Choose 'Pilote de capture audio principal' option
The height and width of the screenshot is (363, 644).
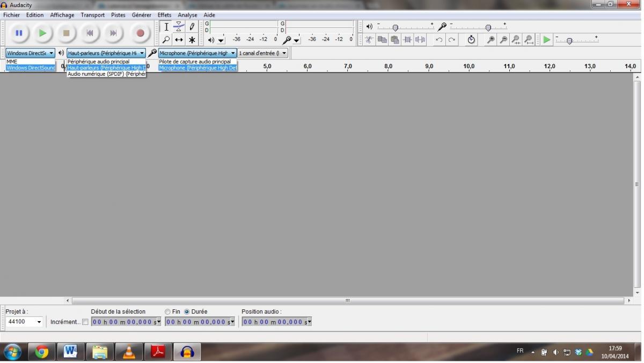click(x=197, y=62)
